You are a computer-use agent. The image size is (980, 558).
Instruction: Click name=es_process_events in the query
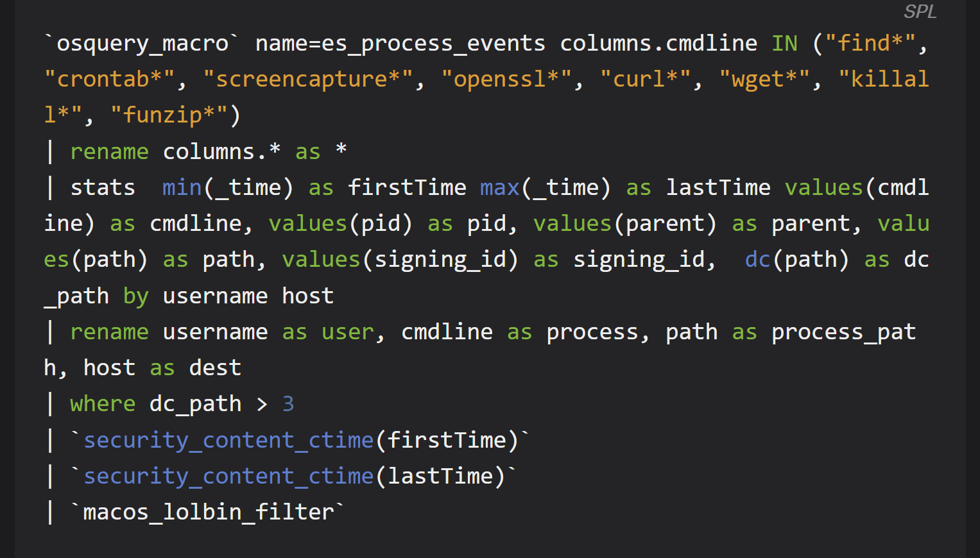[400, 44]
